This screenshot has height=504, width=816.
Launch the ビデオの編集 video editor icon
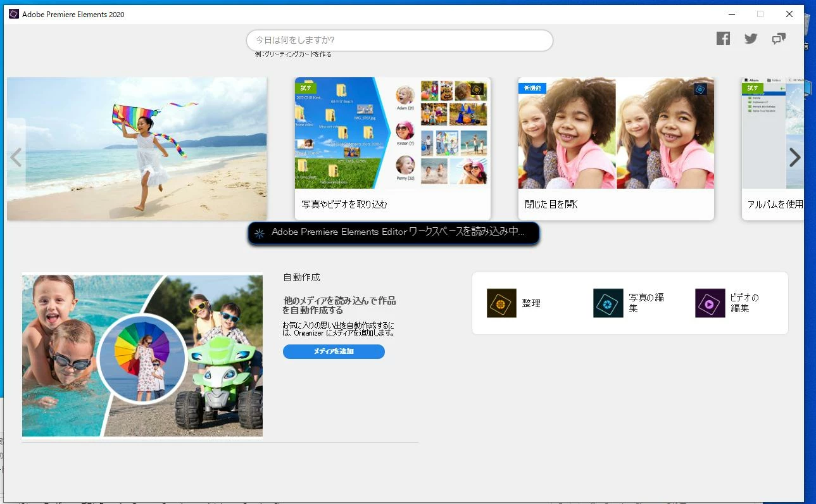(x=710, y=303)
